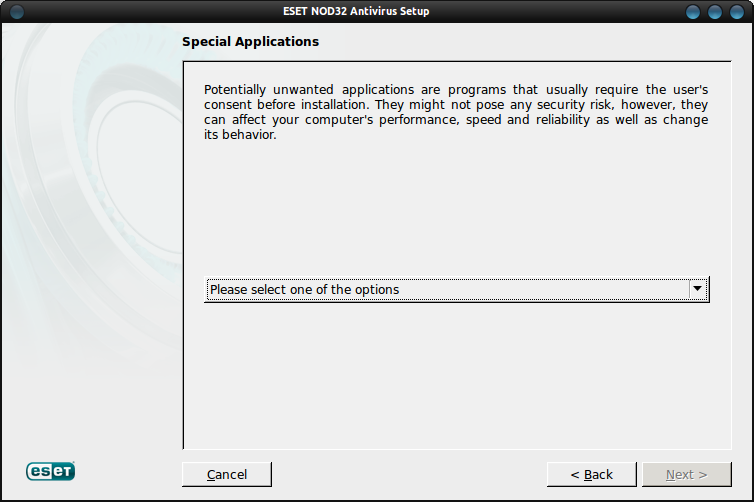Click the potentially unwanted applications description paragraph
The image size is (754, 502).
(x=456, y=112)
